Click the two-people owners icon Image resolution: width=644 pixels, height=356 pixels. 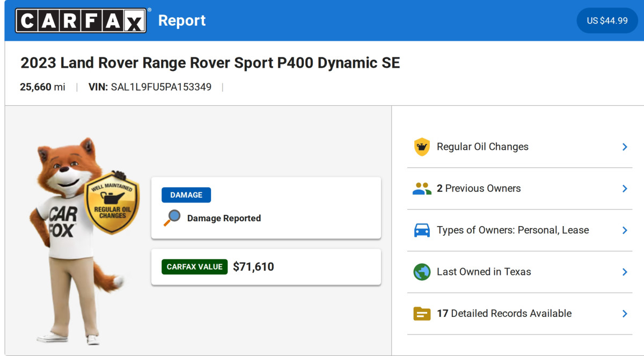[x=422, y=188]
